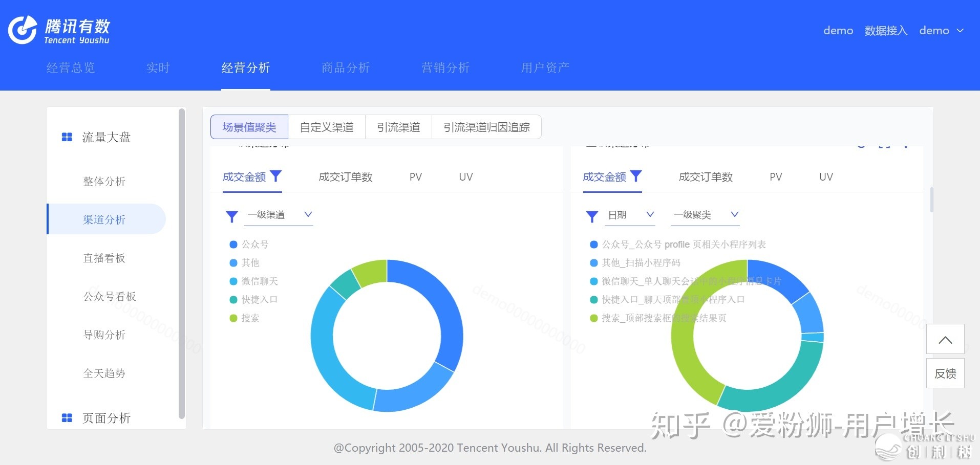Open the 数据接入 link in header

(886, 31)
